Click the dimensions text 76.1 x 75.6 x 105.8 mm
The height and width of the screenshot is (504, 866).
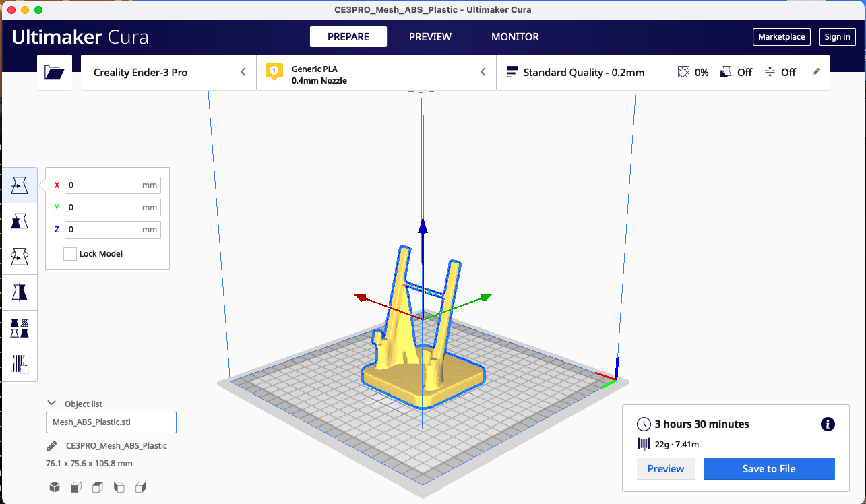click(89, 464)
